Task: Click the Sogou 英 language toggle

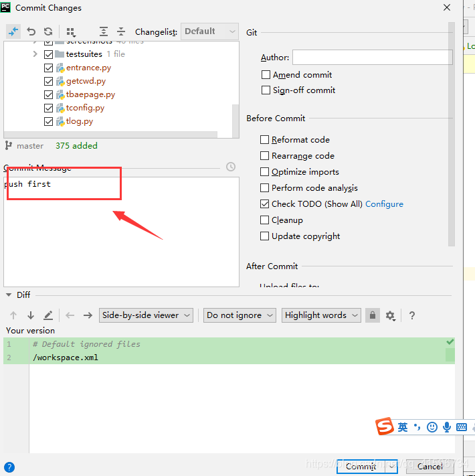Action: coord(403,427)
